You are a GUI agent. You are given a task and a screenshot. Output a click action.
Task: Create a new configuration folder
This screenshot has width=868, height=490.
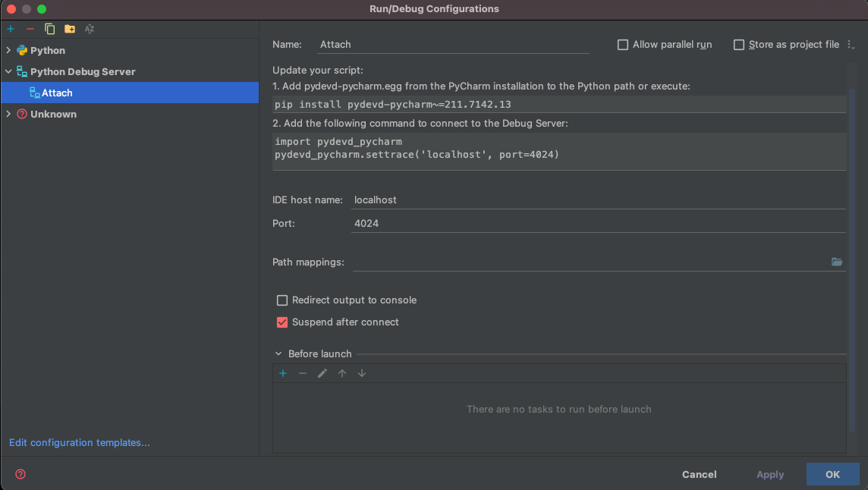(69, 29)
